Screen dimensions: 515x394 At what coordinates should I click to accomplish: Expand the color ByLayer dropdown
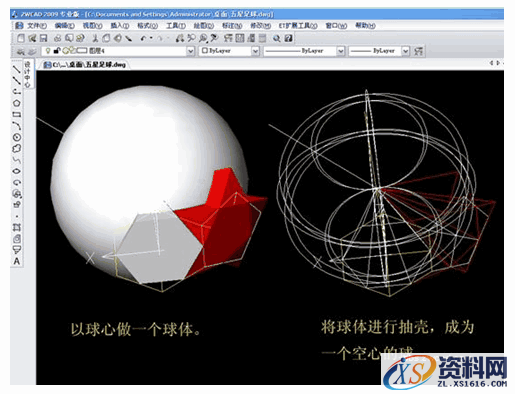(x=255, y=51)
